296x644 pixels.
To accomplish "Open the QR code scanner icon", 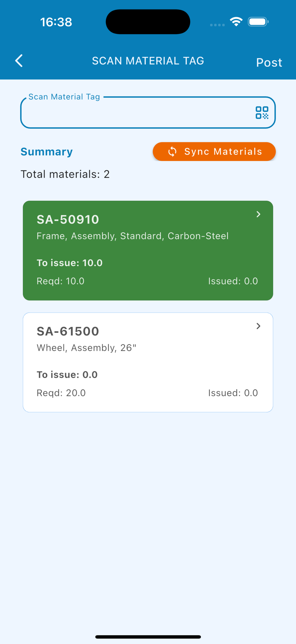I will click(x=262, y=113).
